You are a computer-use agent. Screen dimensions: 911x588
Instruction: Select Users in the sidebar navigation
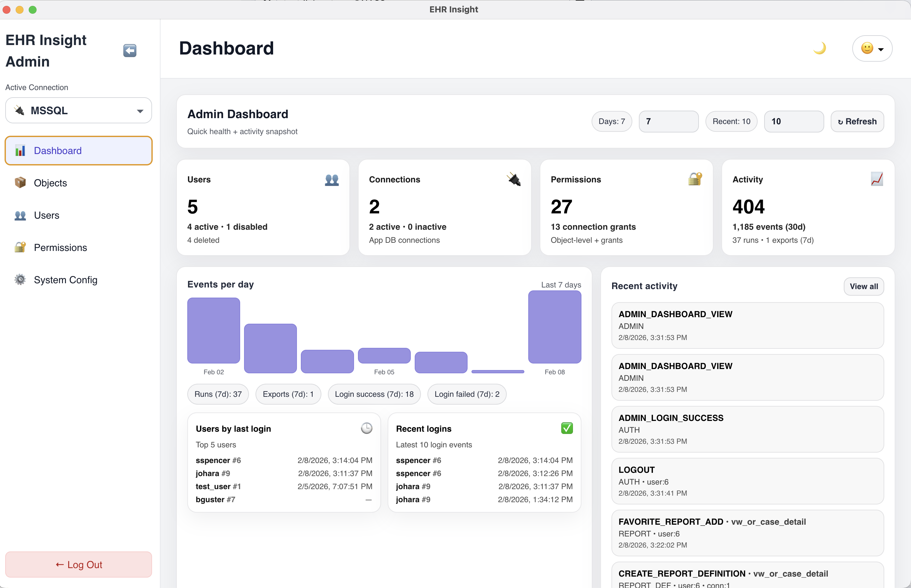46,215
